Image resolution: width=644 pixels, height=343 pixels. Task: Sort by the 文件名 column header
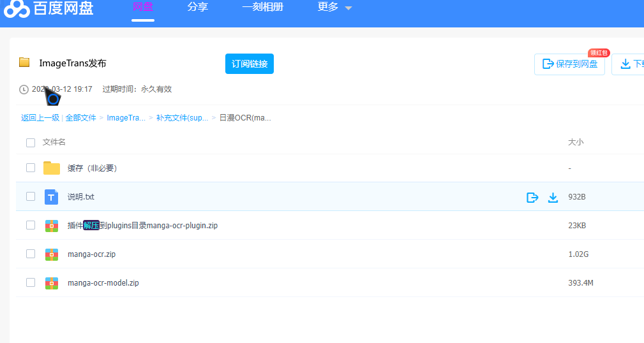[x=54, y=142]
